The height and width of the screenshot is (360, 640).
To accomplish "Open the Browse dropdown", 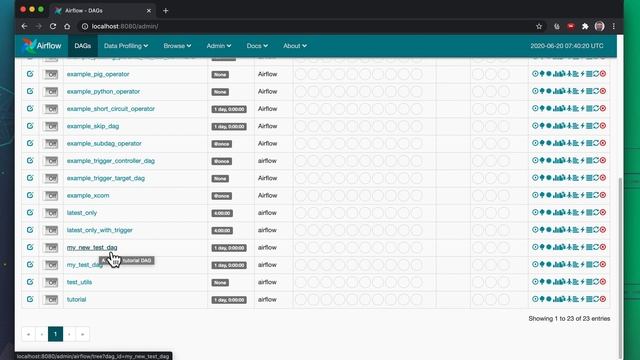I will click(177, 46).
